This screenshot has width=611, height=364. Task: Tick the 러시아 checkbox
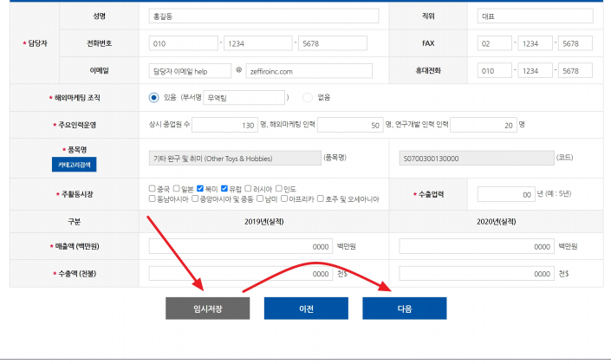tap(248, 188)
